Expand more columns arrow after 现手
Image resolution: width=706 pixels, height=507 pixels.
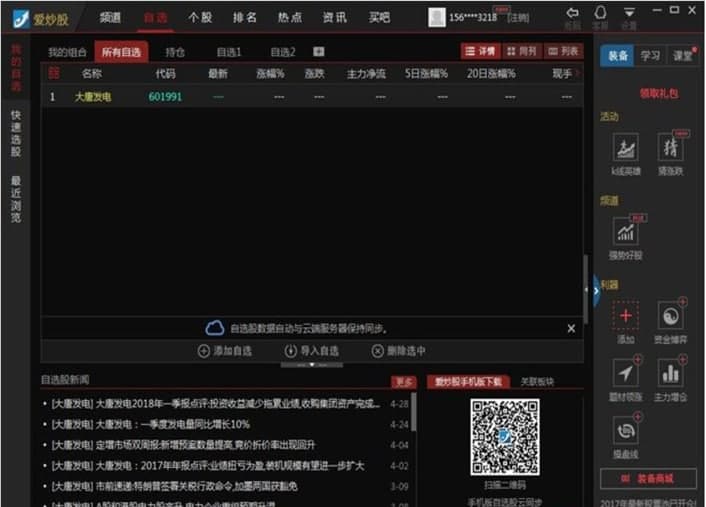coord(578,73)
